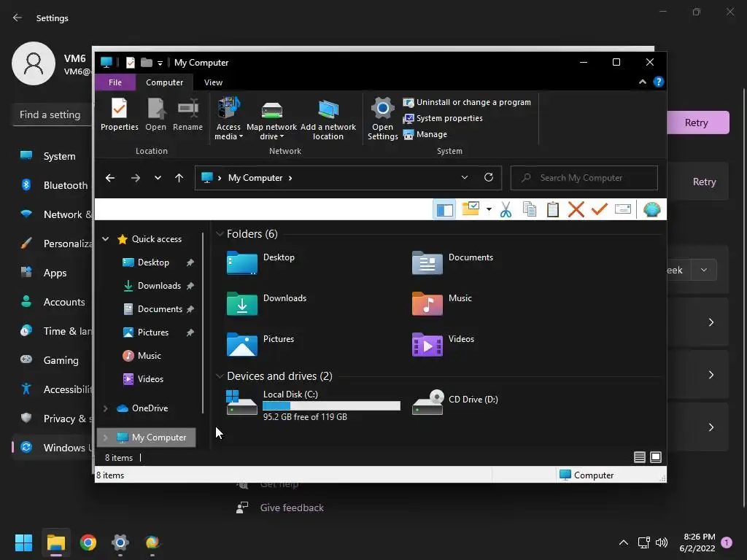Viewport: 747px width, 560px height.
Task: Expand the address bar history dropdown
Action: pos(465,178)
